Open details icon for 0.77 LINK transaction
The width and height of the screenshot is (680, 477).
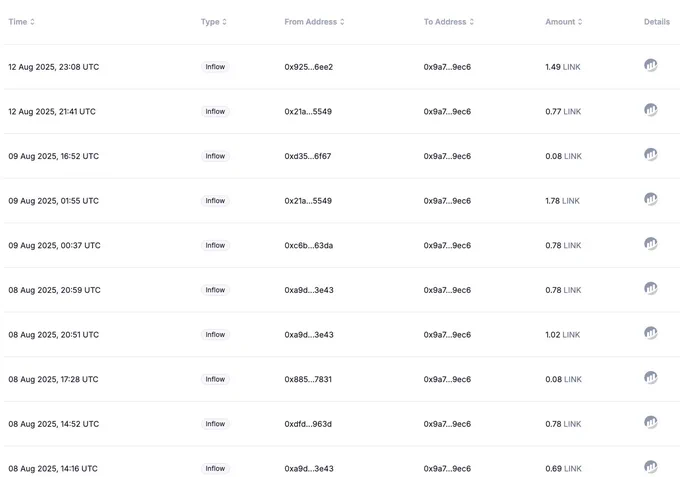click(x=651, y=110)
